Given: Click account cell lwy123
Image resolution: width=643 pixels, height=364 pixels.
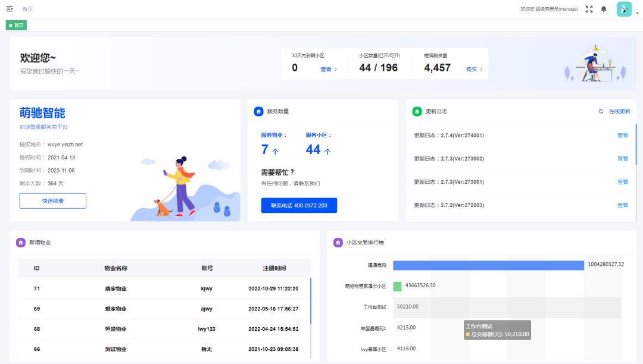Looking at the screenshot, I should [x=207, y=329].
